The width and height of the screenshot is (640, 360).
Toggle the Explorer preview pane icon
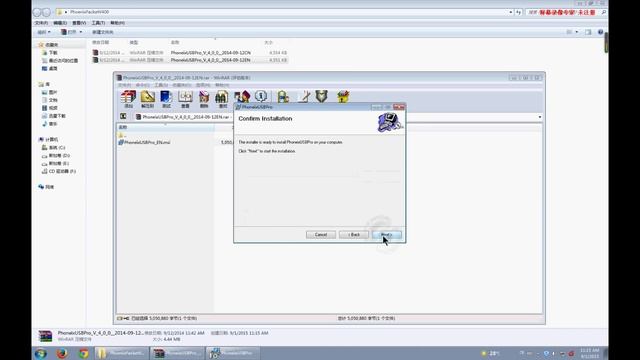588,32
